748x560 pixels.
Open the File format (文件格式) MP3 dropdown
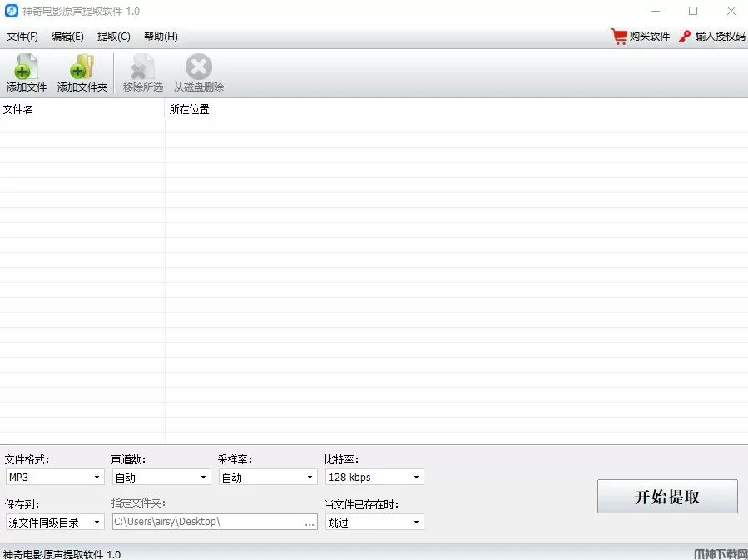(x=54, y=477)
